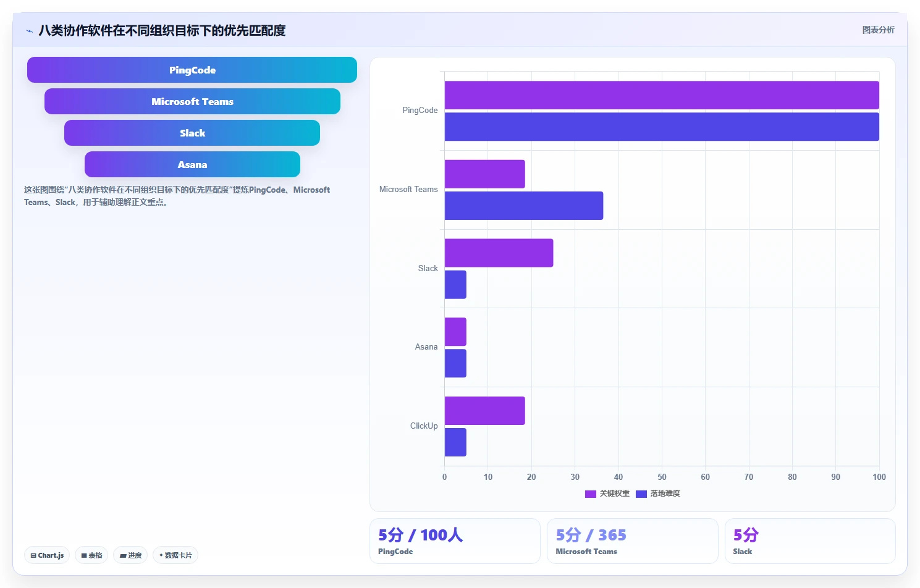
Task: Click the Asana y-axis label
Action: point(426,347)
